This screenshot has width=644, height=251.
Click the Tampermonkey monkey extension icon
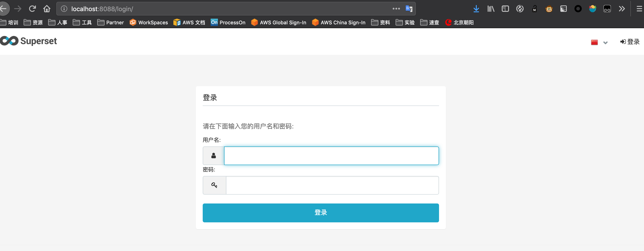[x=549, y=9]
